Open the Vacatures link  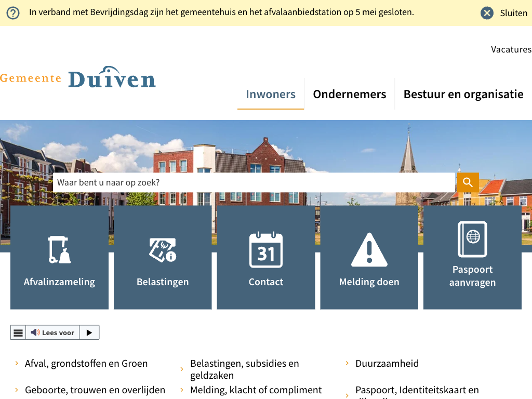pos(511,49)
